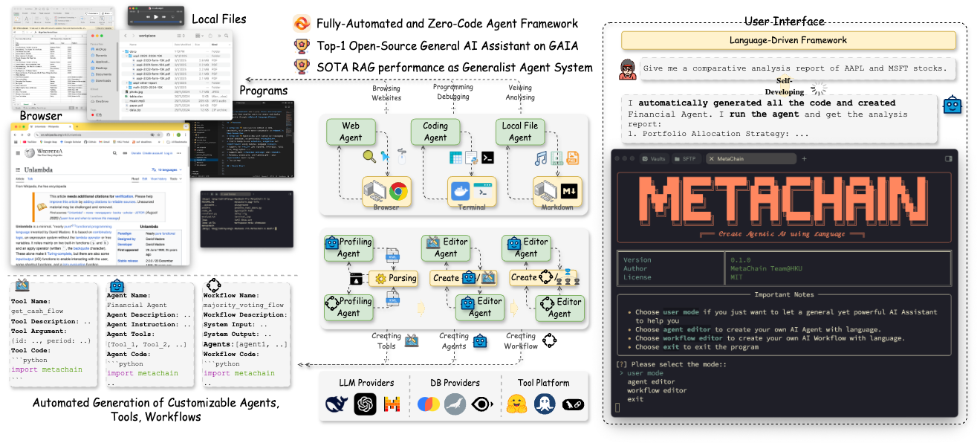Click the Chrome browser icon
The image size is (980, 446).
[399, 192]
